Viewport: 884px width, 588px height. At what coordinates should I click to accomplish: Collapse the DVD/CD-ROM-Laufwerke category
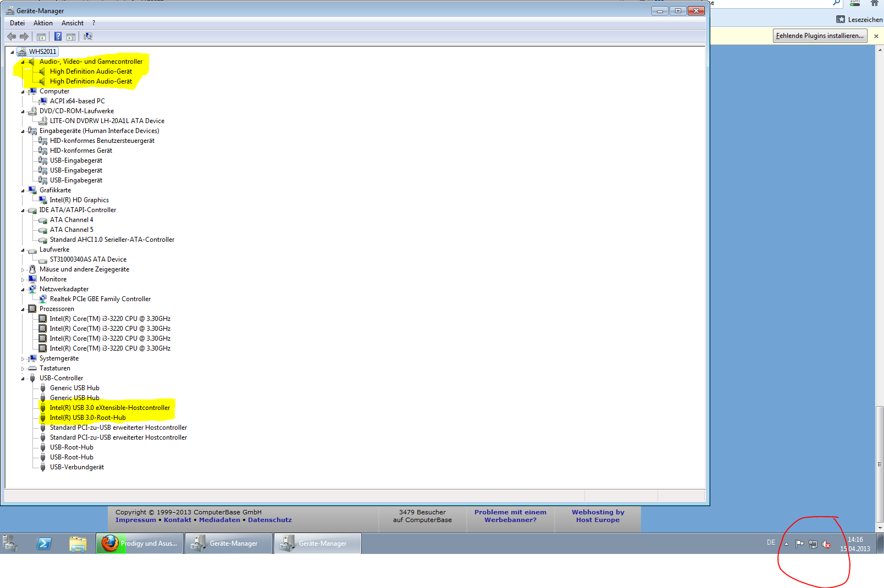click(x=23, y=112)
